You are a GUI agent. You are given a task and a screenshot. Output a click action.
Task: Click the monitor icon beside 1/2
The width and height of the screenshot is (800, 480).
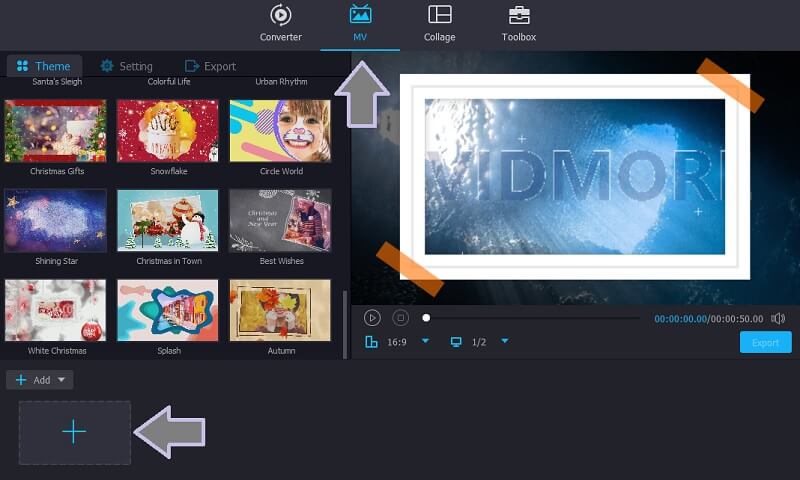click(x=456, y=342)
